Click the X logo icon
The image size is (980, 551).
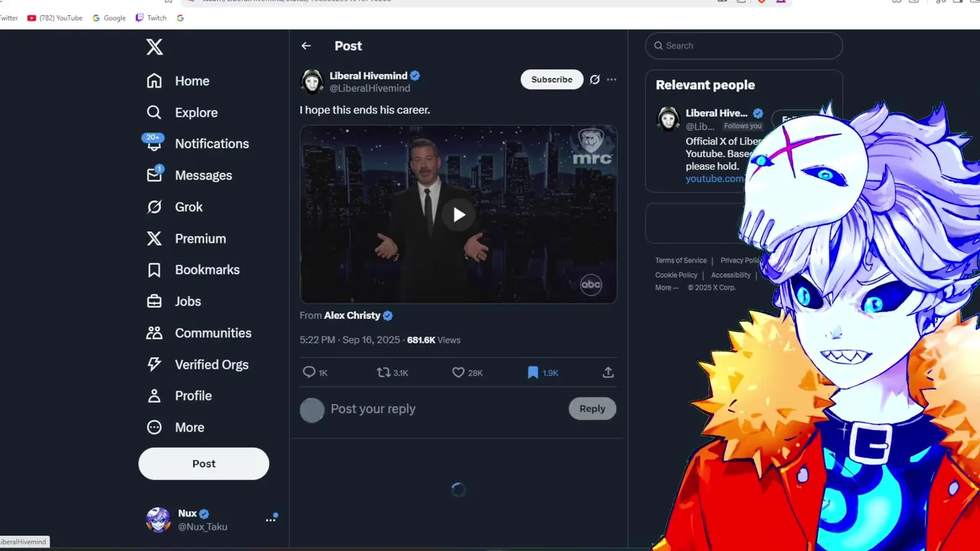pyautogui.click(x=155, y=47)
